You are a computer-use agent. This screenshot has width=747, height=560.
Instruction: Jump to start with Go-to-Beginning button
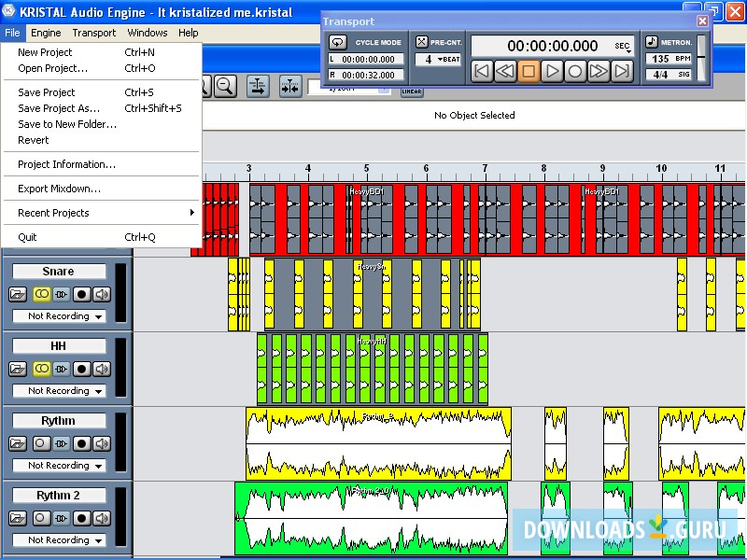click(482, 71)
